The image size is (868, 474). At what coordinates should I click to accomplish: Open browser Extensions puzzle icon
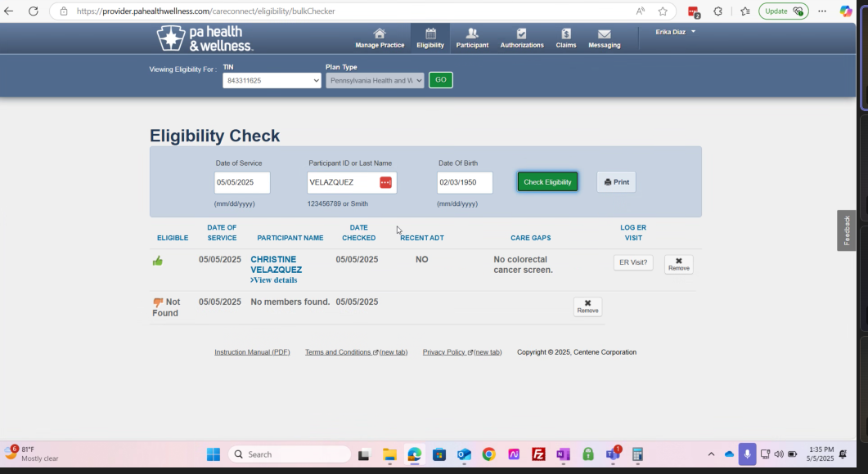pyautogui.click(x=718, y=11)
